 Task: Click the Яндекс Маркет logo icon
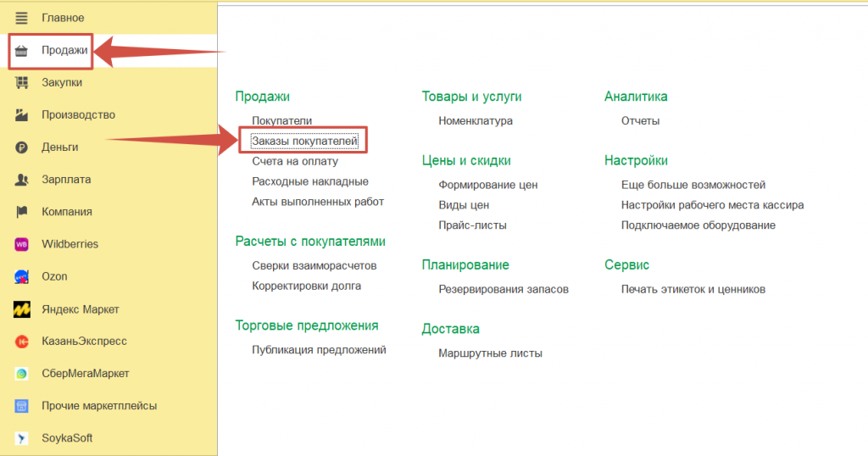[x=22, y=309]
